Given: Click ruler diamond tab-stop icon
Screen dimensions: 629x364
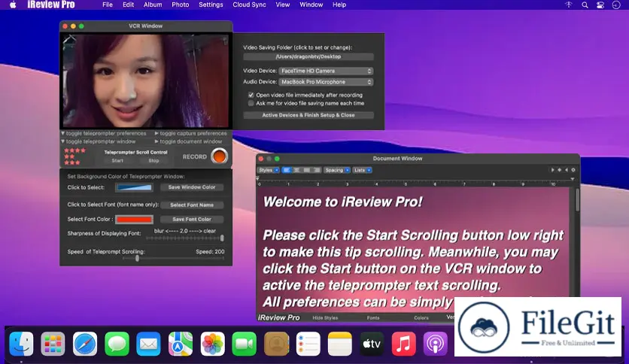Looking at the screenshot, I should point(559,170).
